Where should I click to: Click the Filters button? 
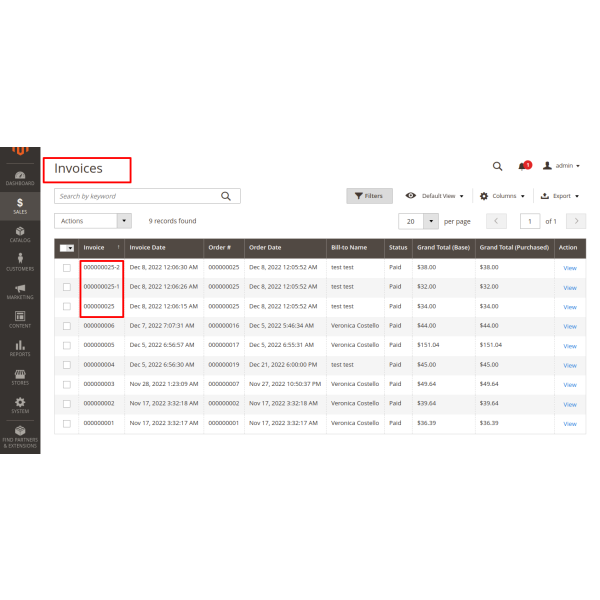369,196
